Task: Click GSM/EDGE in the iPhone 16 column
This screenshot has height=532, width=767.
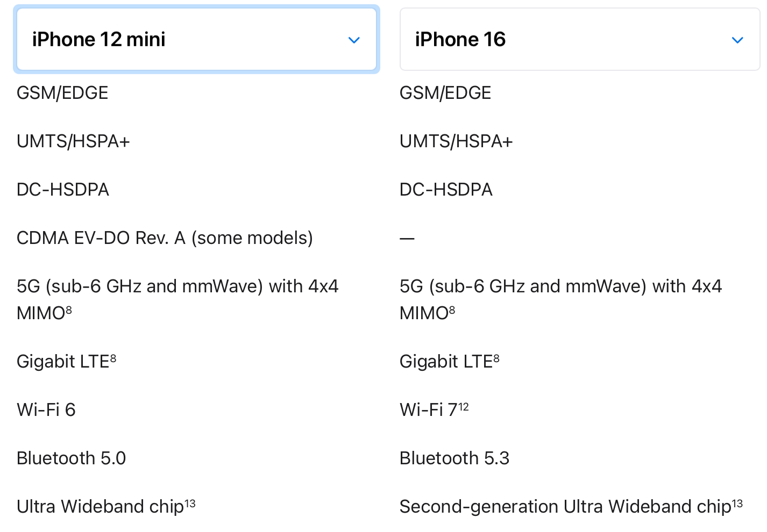Action: coord(445,93)
